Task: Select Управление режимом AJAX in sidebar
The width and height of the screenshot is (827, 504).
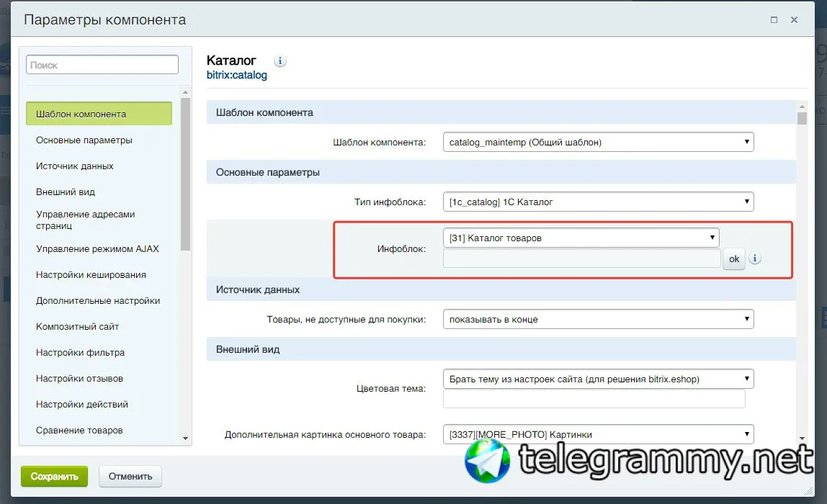Action: coord(97,249)
